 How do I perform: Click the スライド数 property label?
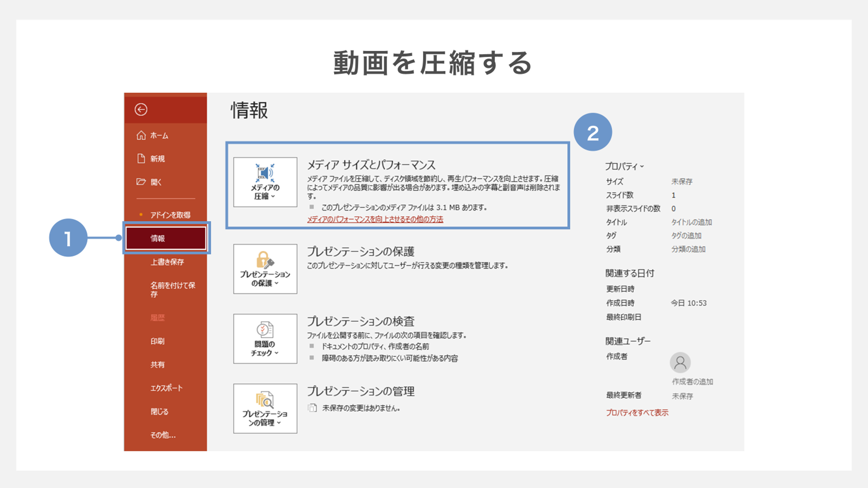pos(620,195)
